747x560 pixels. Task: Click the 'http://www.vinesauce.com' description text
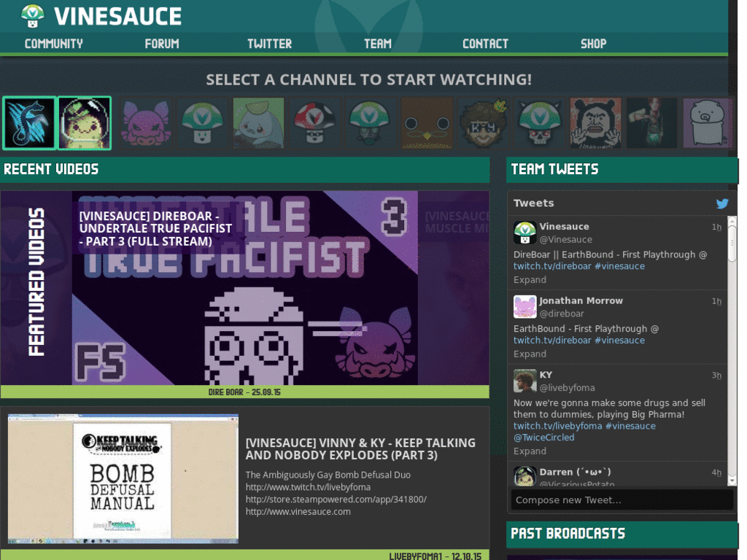pos(298,512)
